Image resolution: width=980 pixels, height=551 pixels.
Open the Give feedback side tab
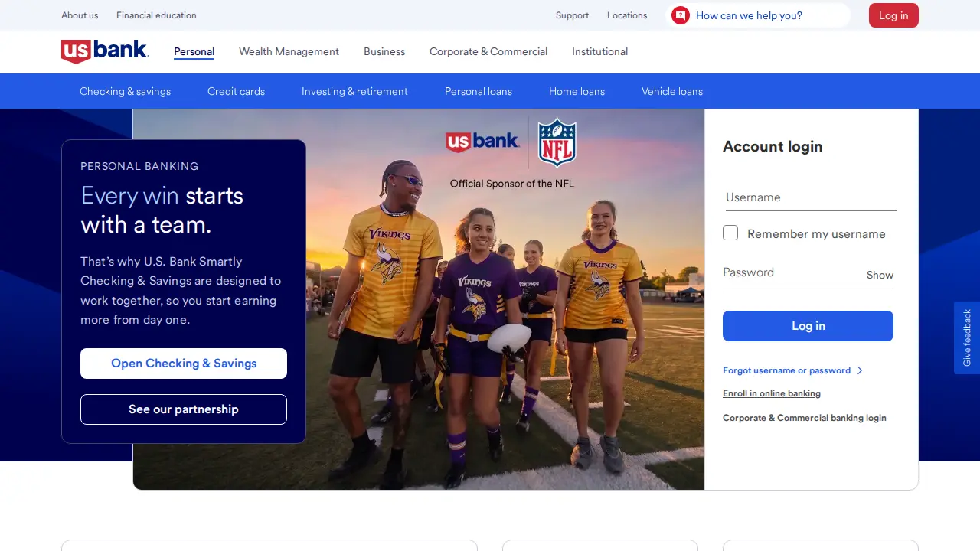[967, 337]
